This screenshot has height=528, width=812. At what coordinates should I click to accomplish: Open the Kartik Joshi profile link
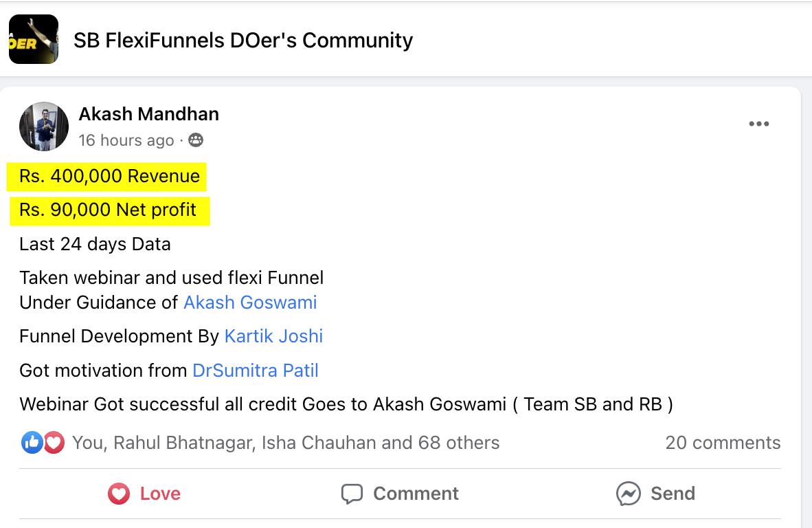pos(273,336)
